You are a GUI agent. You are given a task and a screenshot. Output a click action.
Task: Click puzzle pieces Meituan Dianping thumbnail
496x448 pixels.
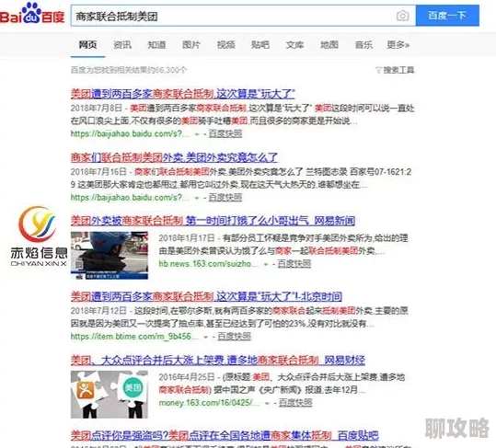(x=110, y=395)
